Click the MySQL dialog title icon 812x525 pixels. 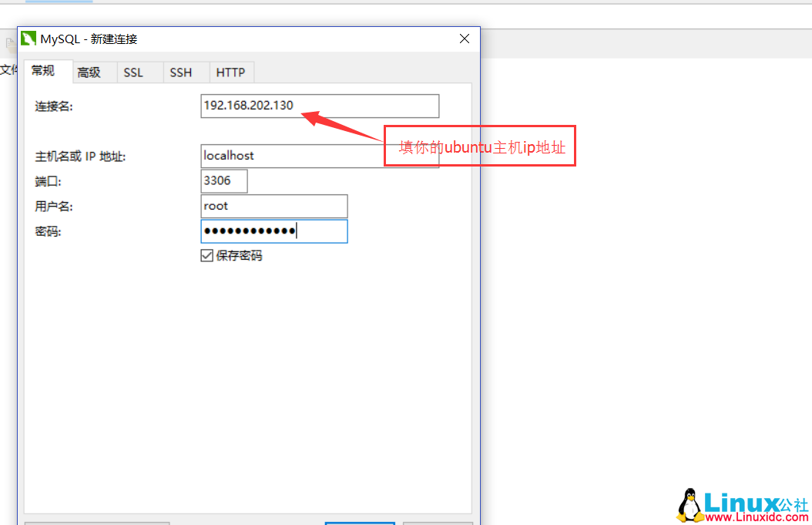29,39
